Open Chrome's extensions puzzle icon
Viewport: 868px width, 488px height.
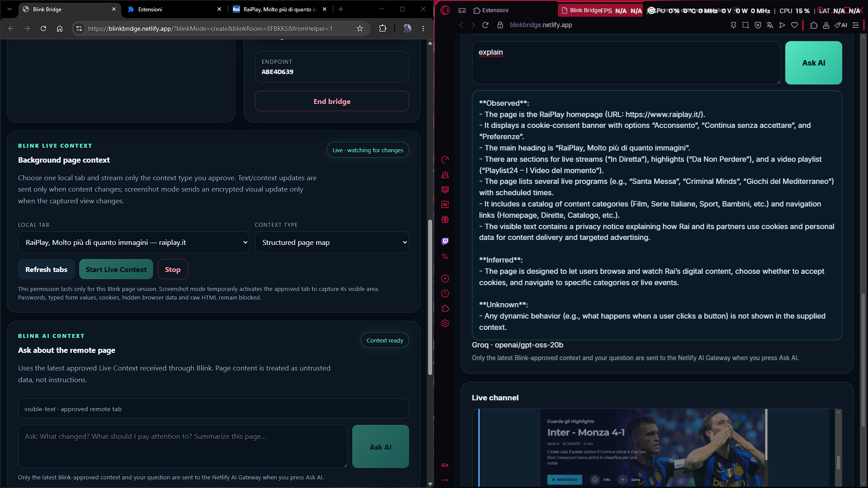(x=383, y=28)
